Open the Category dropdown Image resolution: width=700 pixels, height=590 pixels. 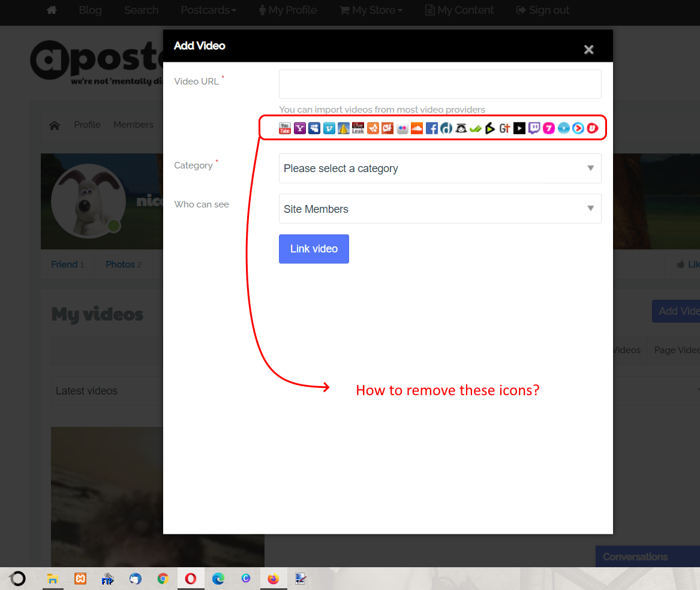point(440,168)
